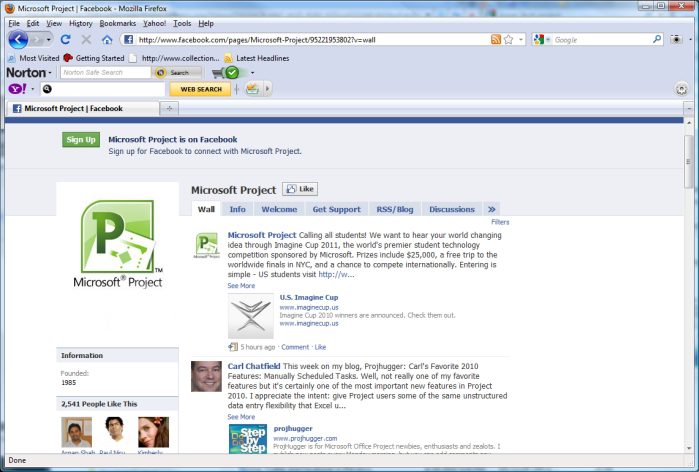Screen dimensions: 699x472
Task: Click in the Norton Safe Search field
Action: [105, 72]
